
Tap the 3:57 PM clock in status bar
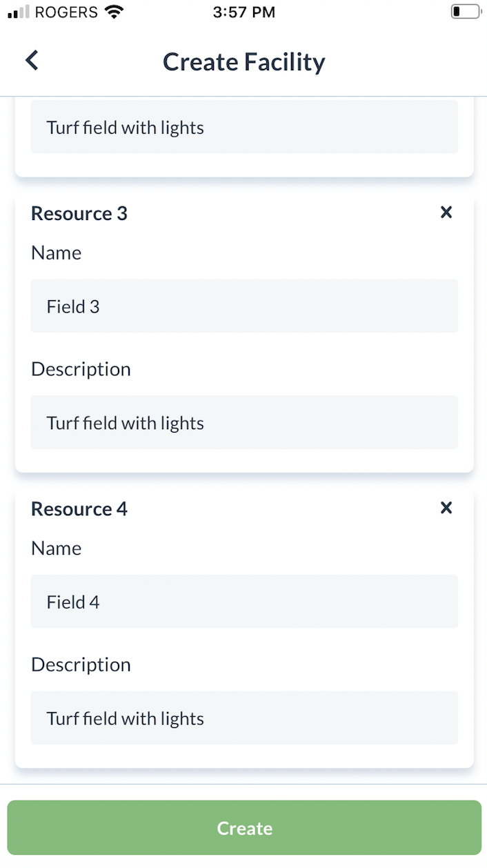tap(244, 12)
